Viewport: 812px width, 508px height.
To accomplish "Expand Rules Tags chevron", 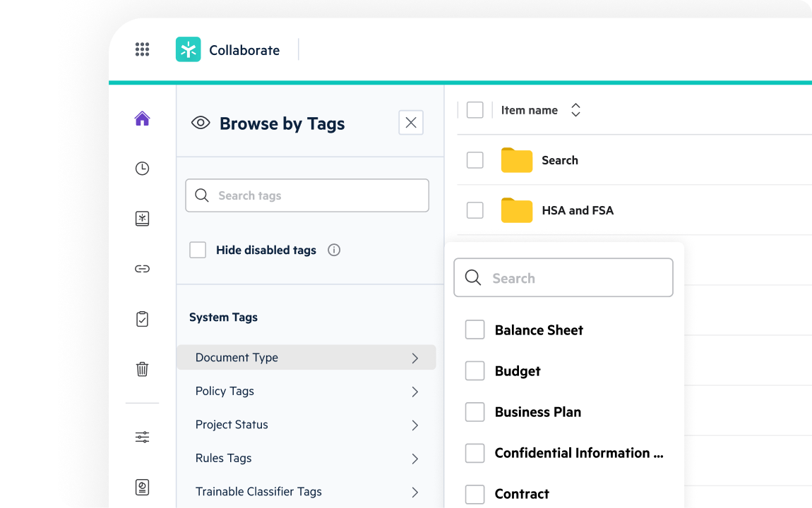I will pos(414,459).
